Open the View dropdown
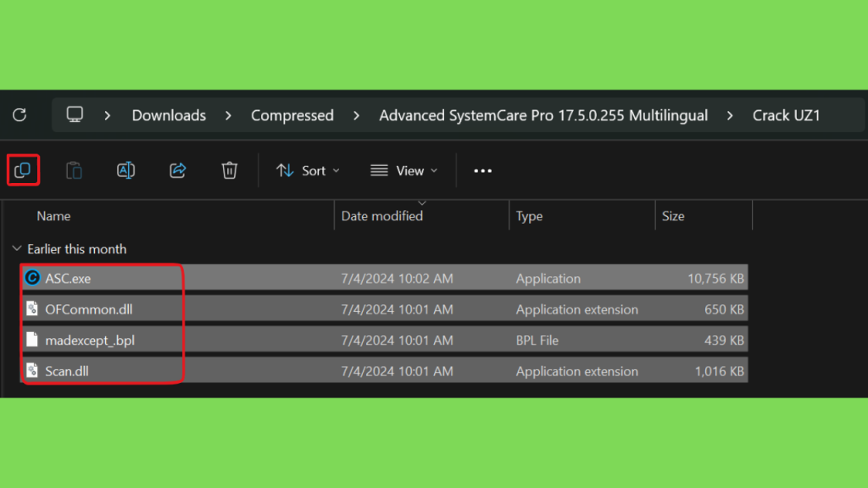 (x=404, y=170)
